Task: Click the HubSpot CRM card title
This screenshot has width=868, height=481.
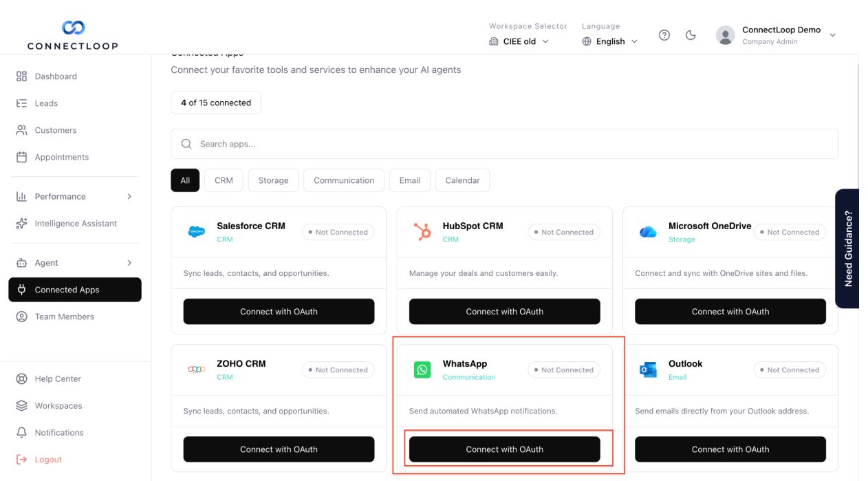Action: 473,226
